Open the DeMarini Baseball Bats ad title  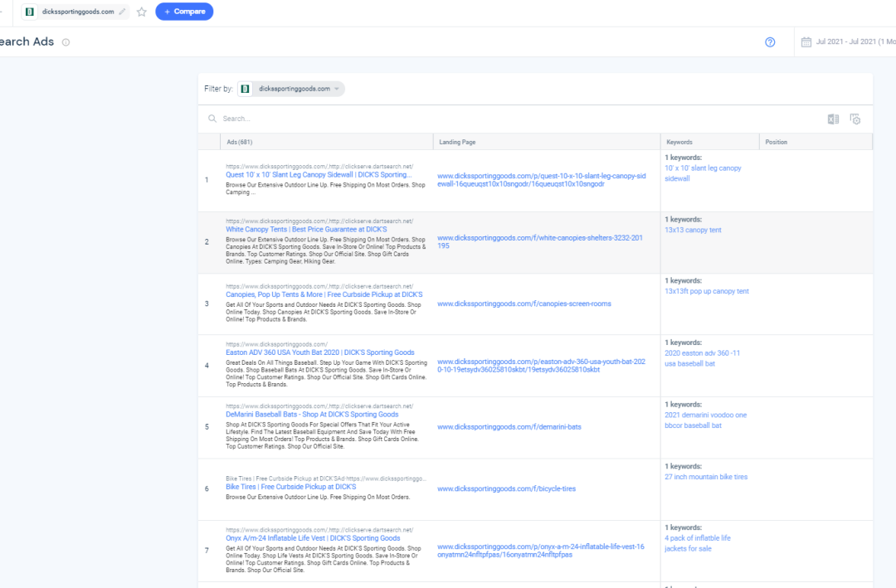coord(312,414)
